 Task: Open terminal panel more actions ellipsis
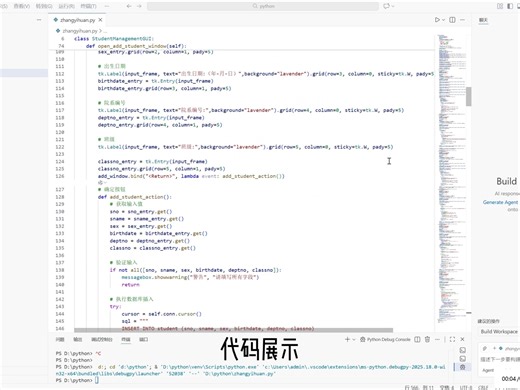coord(438,339)
